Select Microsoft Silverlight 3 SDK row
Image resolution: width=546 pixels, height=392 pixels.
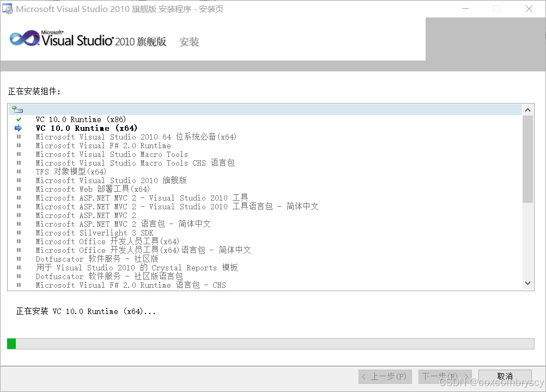click(94, 233)
